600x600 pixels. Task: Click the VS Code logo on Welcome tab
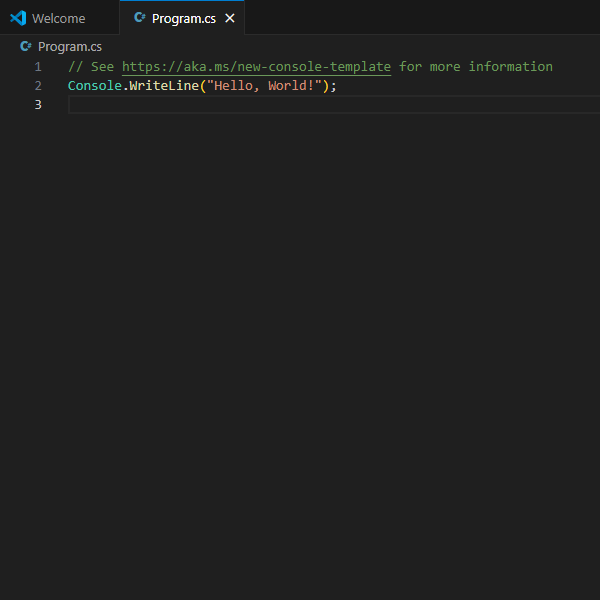pos(17,18)
